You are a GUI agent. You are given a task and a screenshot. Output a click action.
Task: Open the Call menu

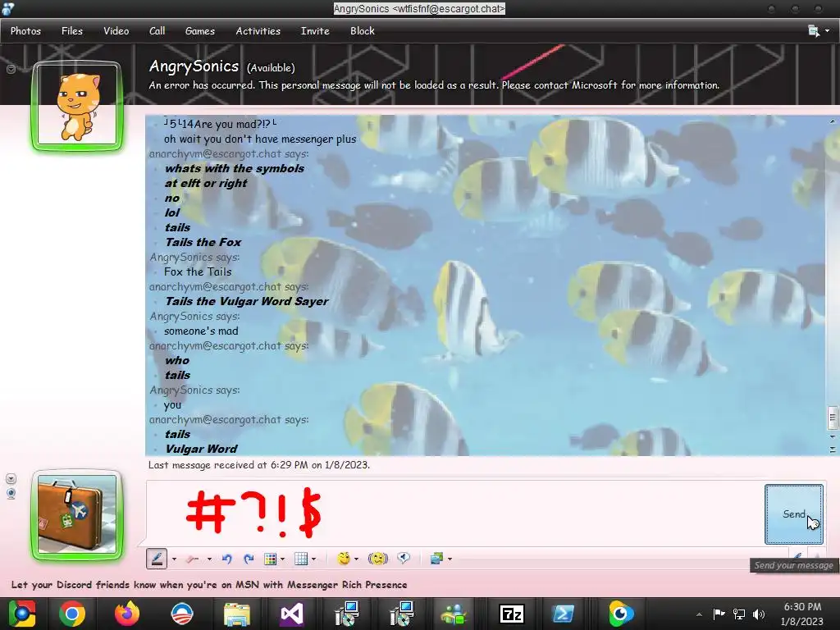tap(157, 31)
